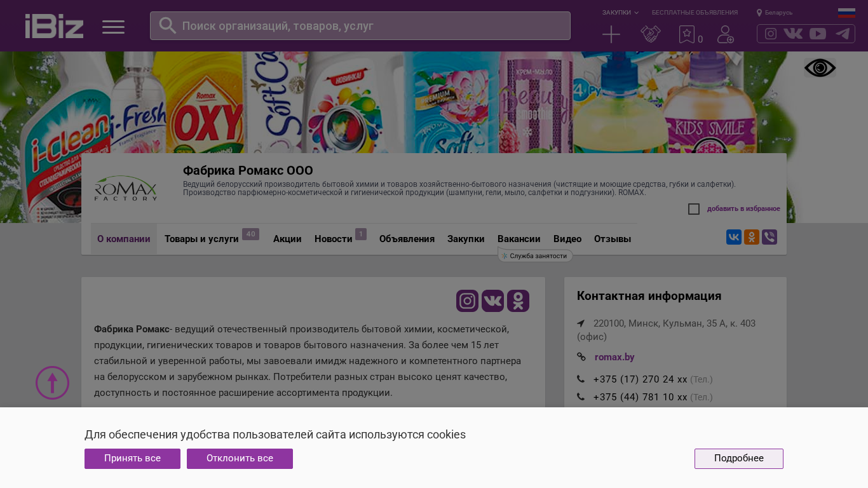Go to the iBiz home logo
The width and height of the screenshot is (868, 488).
click(54, 26)
